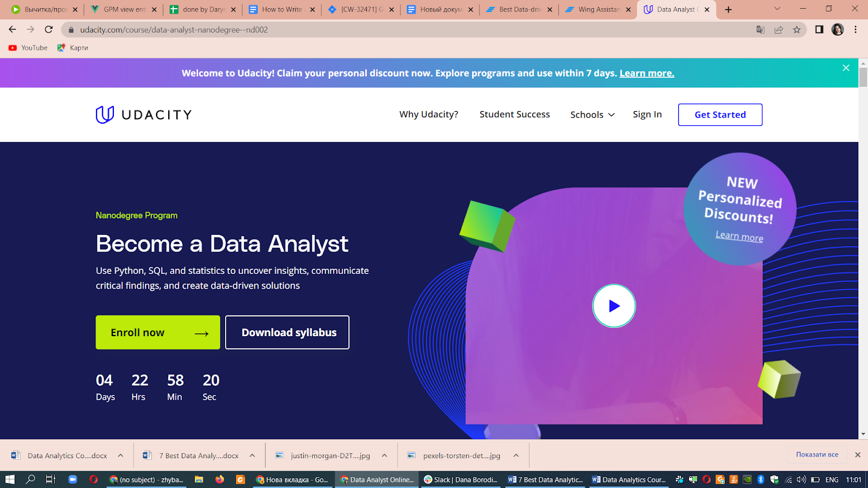
Task: Open the Chrome profile avatar
Action: point(838,30)
